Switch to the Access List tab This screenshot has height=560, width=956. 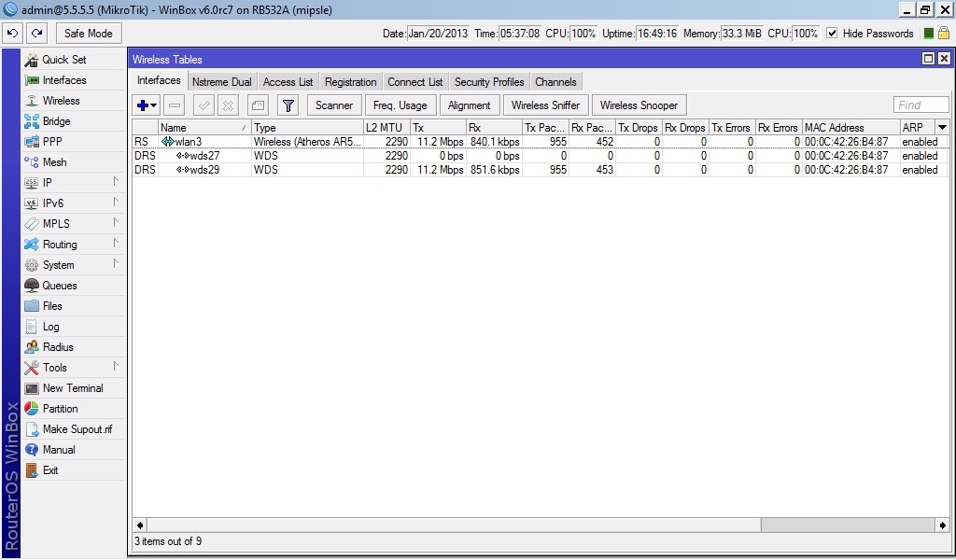click(x=288, y=82)
